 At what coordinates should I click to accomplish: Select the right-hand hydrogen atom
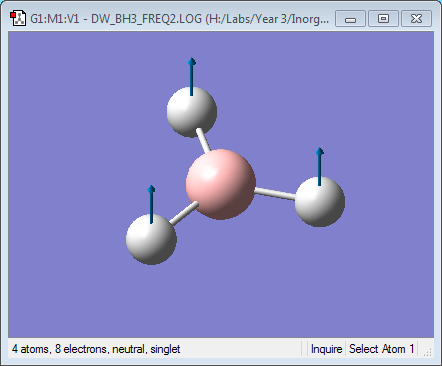(320, 202)
